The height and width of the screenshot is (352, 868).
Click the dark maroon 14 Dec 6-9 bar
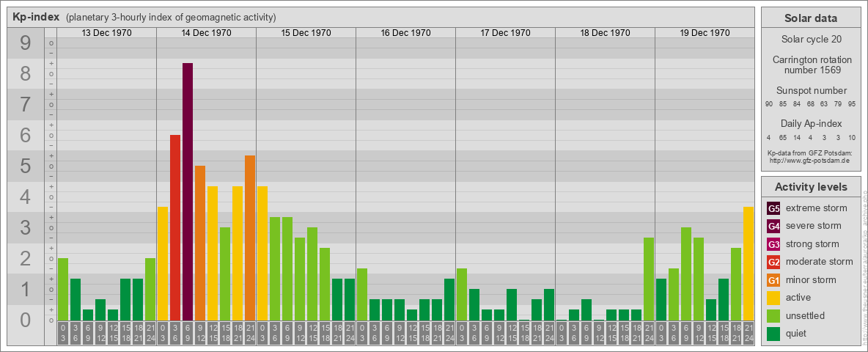pyautogui.click(x=188, y=191)
